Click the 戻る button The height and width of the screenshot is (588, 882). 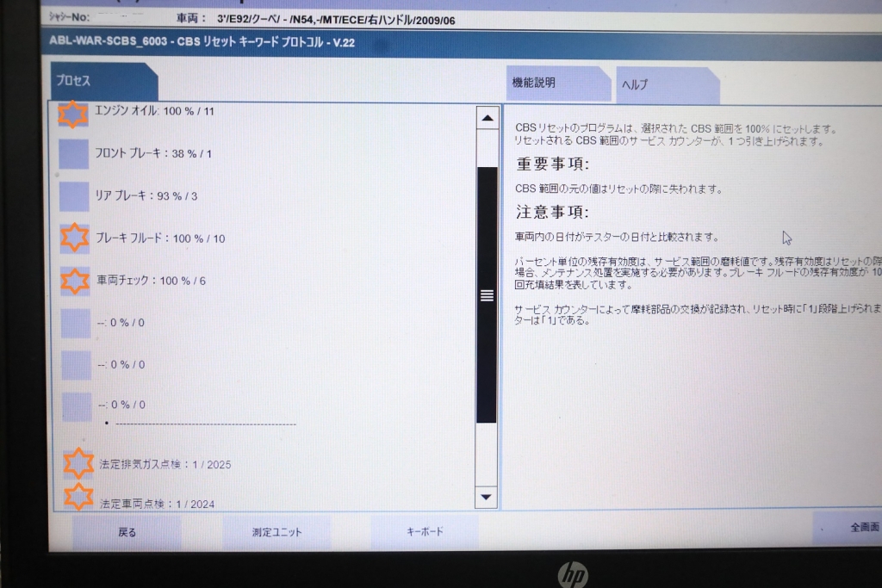tap(127, 532)
